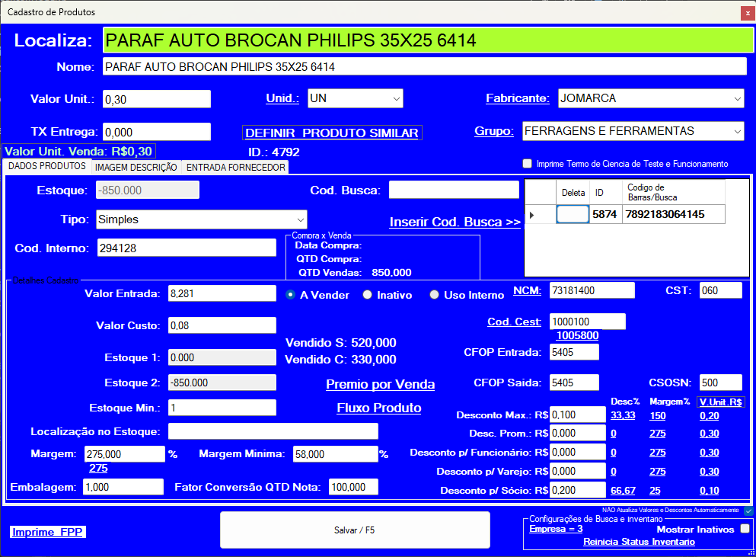The width and height of the screenshot is (756, 557).
Task: Open the 'Fluxo Produto' link
Action: [378, 408]
